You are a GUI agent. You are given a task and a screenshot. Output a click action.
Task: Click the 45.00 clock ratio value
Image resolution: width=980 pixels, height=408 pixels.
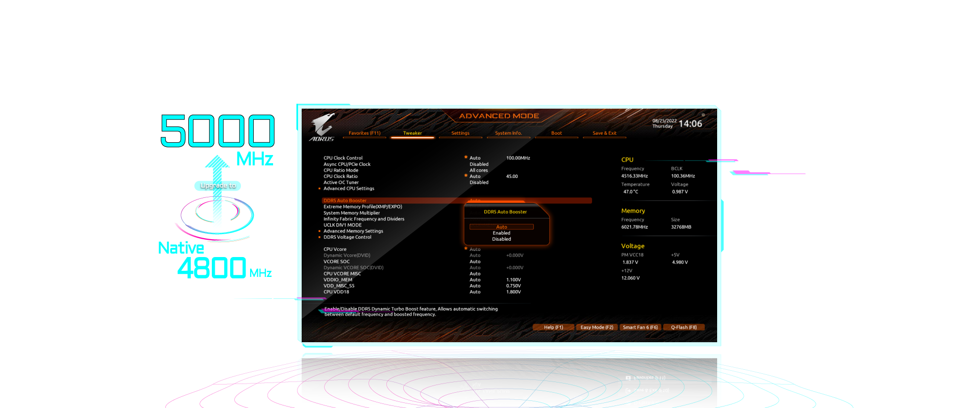tap(512, 176)
